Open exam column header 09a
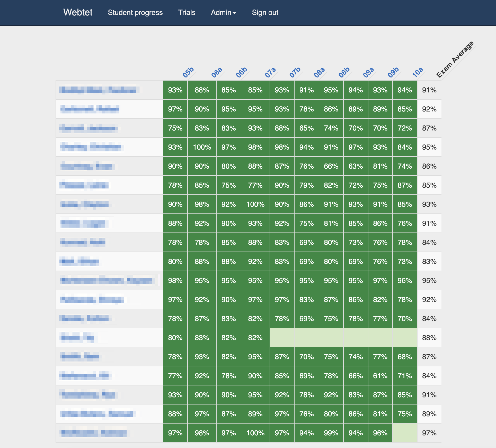 pyautogui.click(x=369, y=72)
